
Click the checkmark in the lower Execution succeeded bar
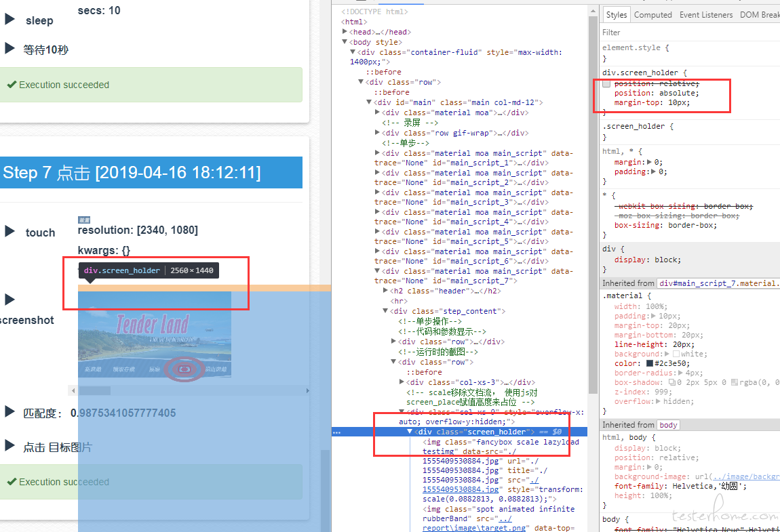[x=12, y=482]
